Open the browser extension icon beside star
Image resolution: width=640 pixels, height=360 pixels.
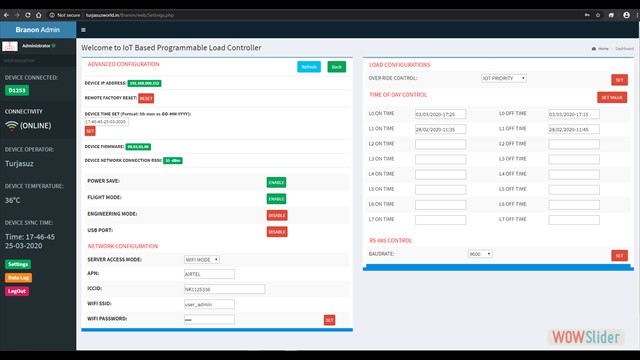(611, 15)
